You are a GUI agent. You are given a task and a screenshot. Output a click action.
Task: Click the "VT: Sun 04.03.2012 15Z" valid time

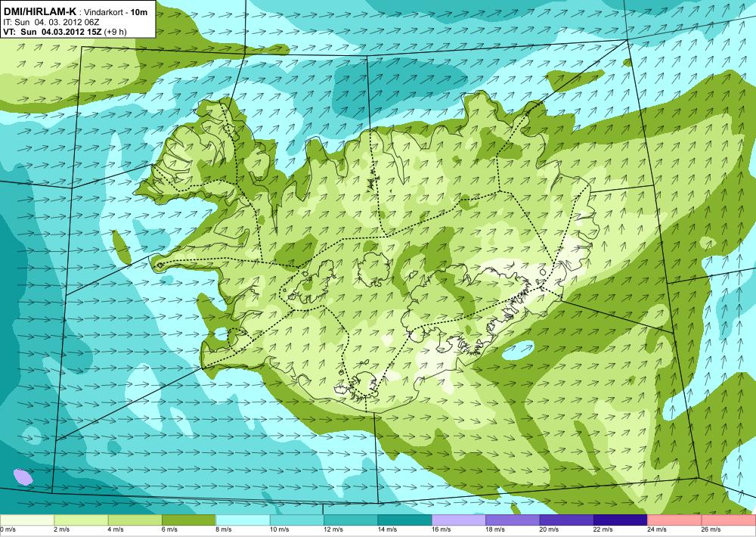point(53,32)
